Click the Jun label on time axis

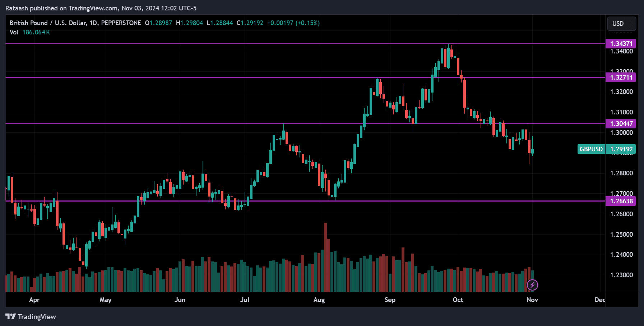tap(180, 300)
